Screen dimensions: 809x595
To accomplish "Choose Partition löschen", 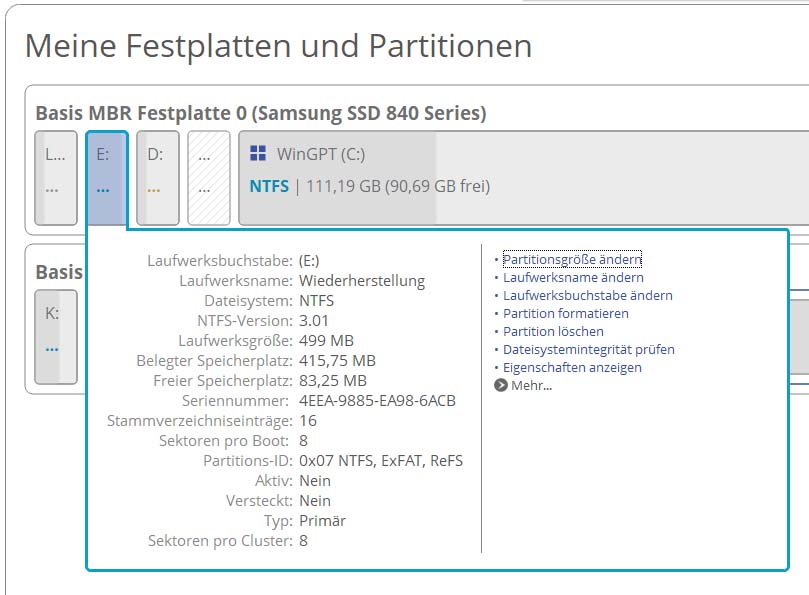I will point(553,332).
